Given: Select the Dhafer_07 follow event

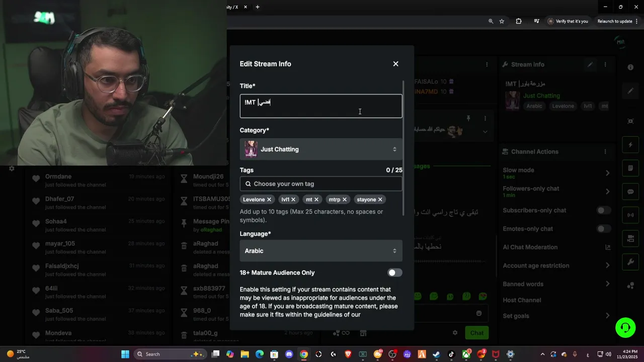Looking at the screenshot, I should click(98, 203).
